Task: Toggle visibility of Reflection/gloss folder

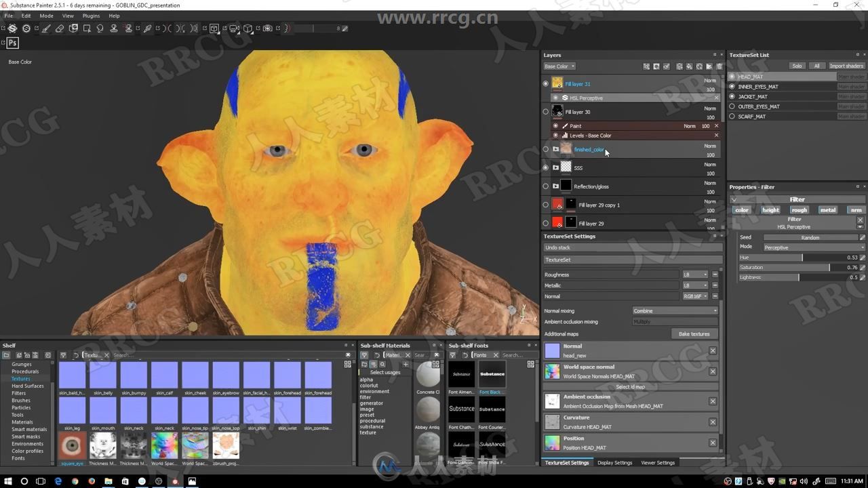Action: [x=546, y=186]
